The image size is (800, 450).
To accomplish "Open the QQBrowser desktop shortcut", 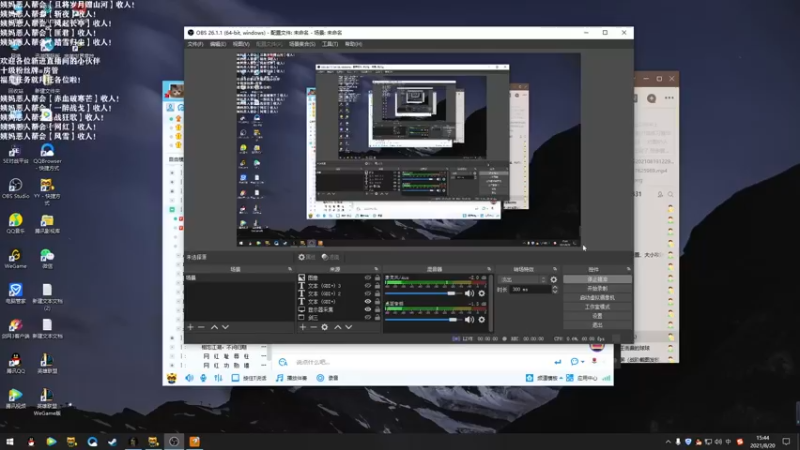I will tap(47, 156).
